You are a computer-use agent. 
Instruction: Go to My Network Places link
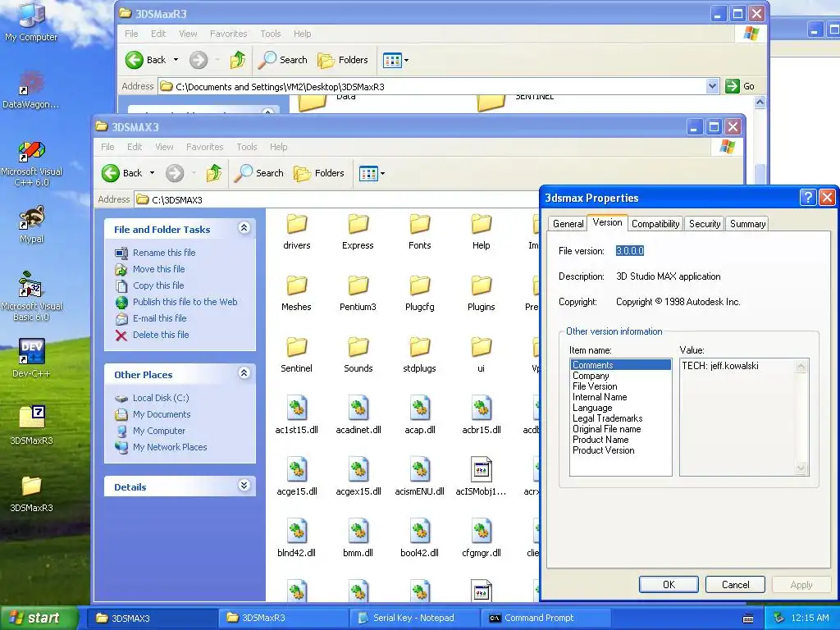click(x=169, y=447)
